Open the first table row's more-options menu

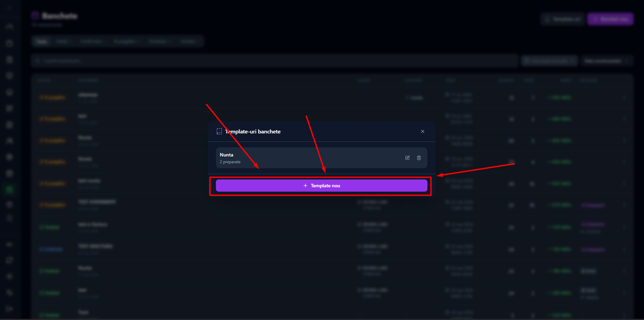[625, 98]
